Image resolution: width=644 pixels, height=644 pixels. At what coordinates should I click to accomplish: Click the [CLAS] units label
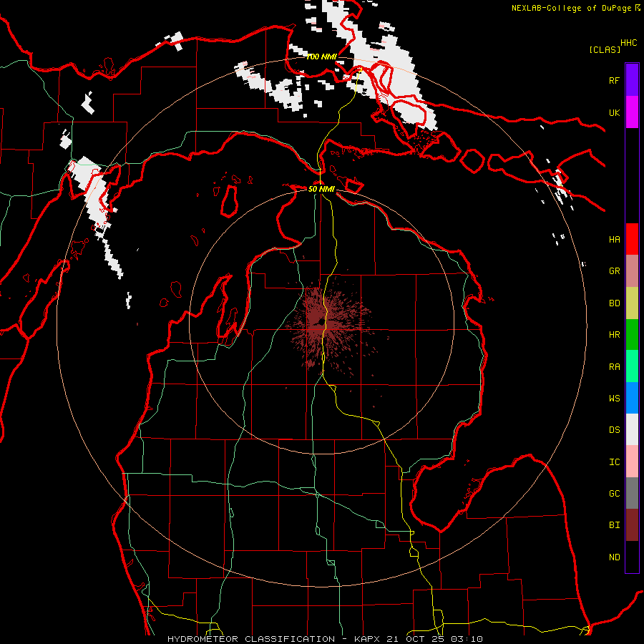[605, 49]
